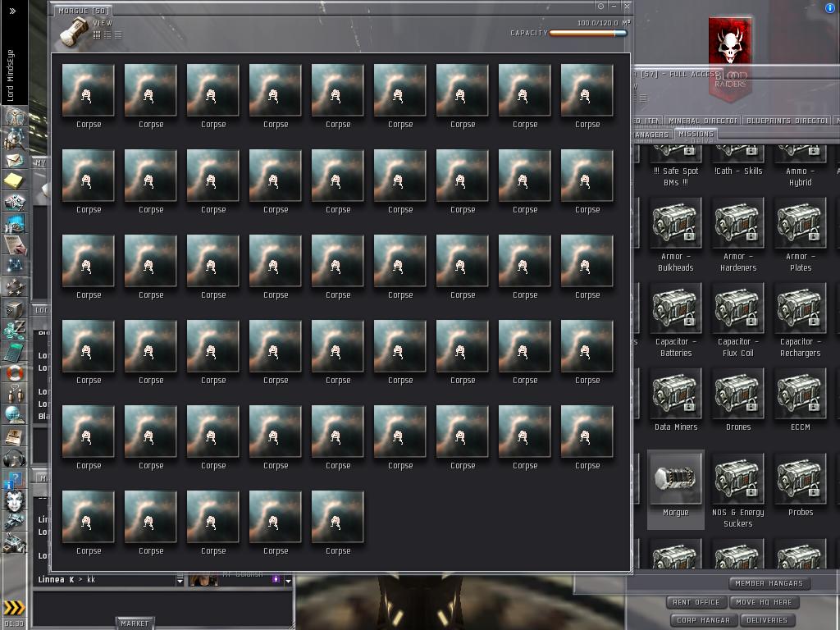
Task: Switch Morgue window to list view
Action: (118, 34)
